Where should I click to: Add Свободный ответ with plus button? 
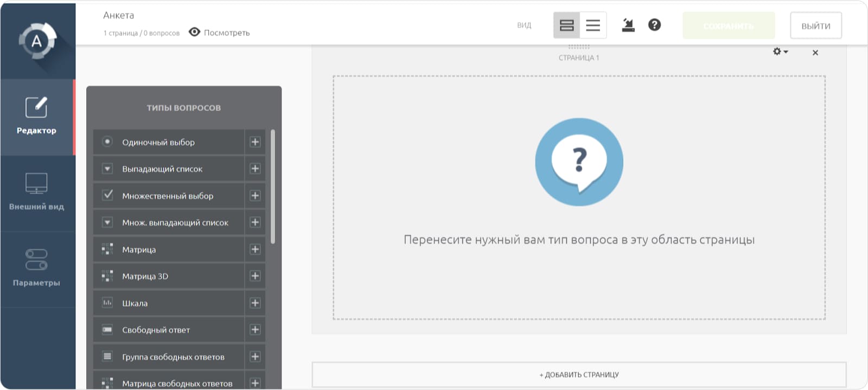[255, 330]
